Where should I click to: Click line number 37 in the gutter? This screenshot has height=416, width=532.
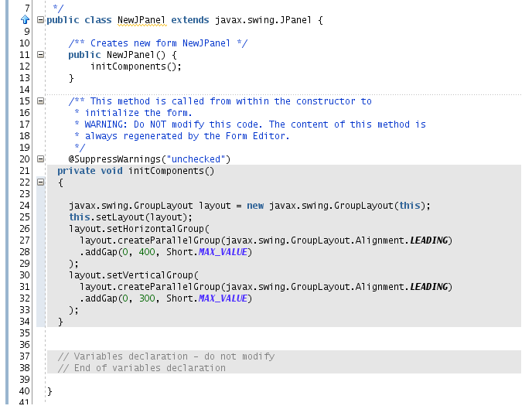25,356
